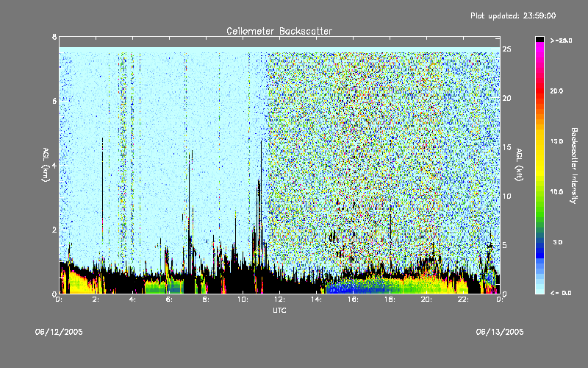Image resolution: width=588 pixels, height=368 pixels.
Task: Pick the green segment near 10.0 on colorbar
Action: [x=539, y=192]
